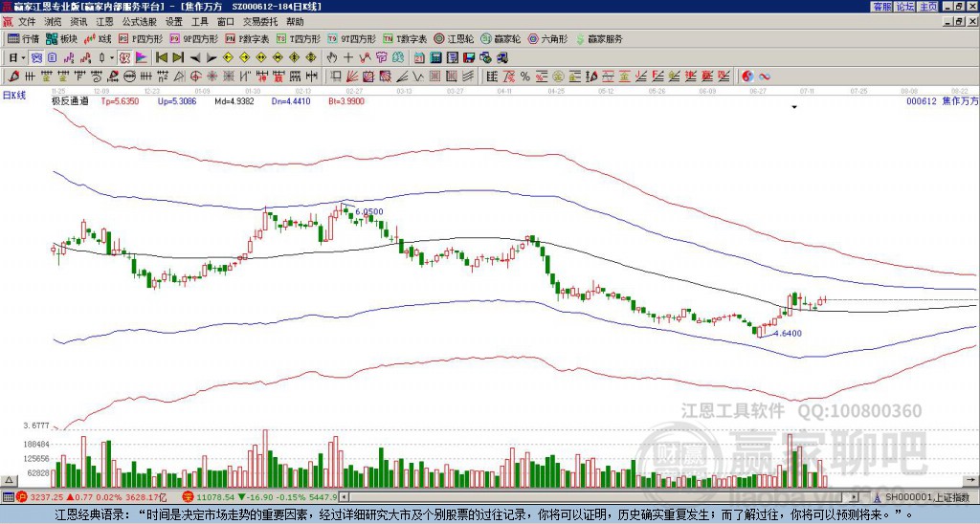Switch to the K线 chart view
Image resolution: width=980 pixels, height=524 pixels.
pos(98,38)
